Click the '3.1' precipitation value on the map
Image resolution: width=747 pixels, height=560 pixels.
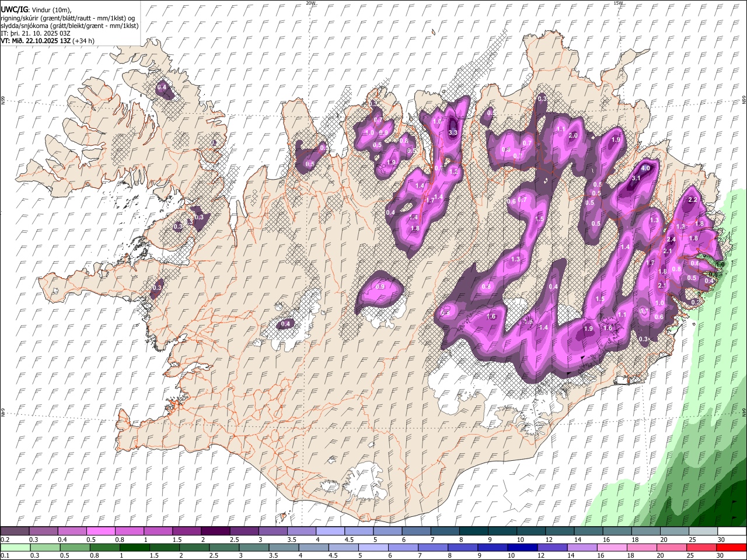pos(637,178)
